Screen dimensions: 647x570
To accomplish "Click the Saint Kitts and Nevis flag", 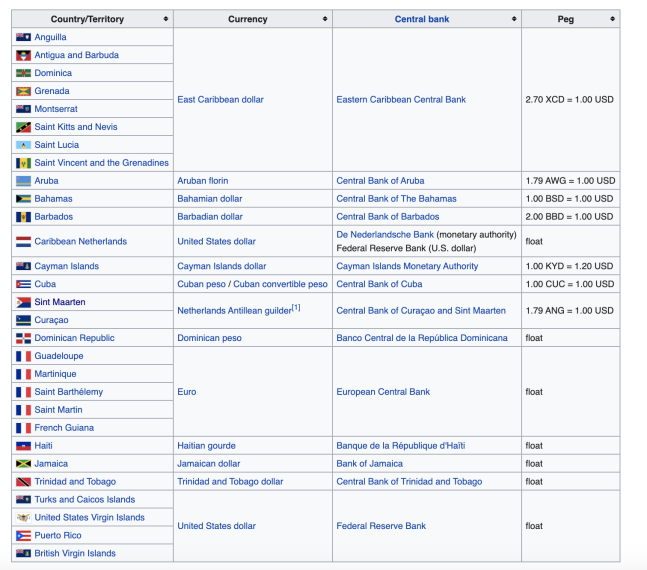I will tap(24, 127).
